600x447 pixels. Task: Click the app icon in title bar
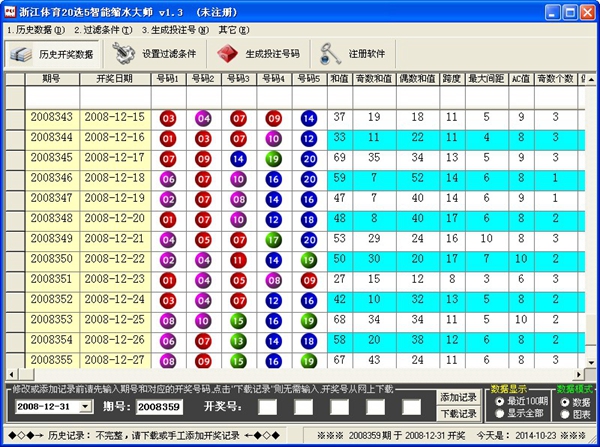pos(10,12)
